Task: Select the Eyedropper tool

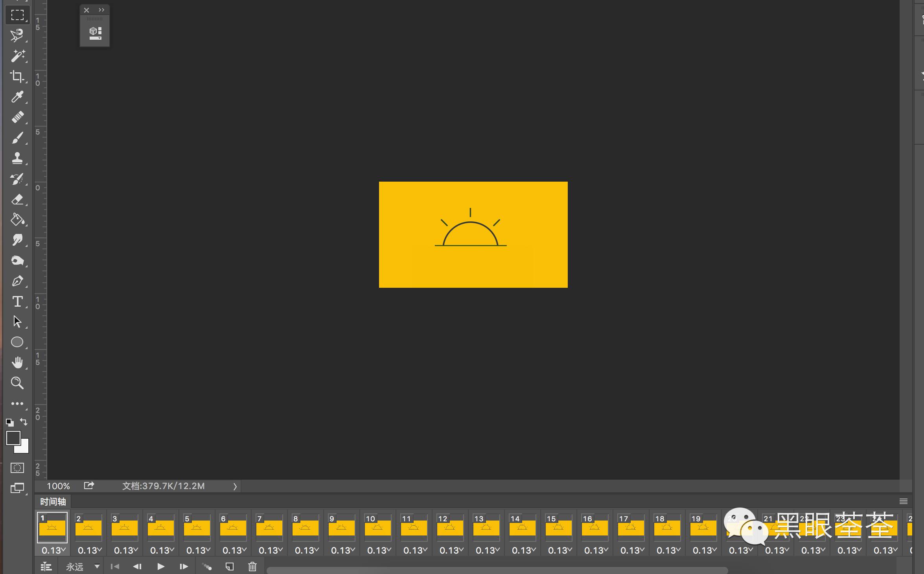Action: click(17, 97)
